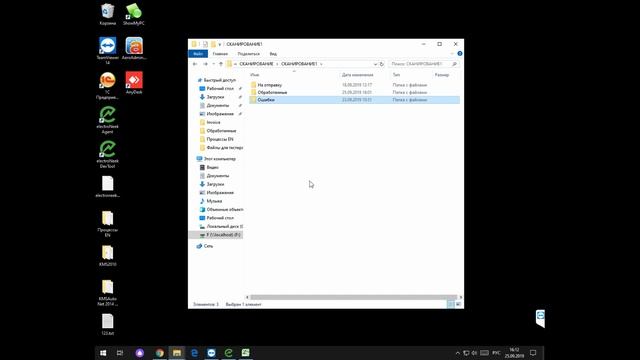Open the Recycle Bin desktop icon

(x=108, y=14)
